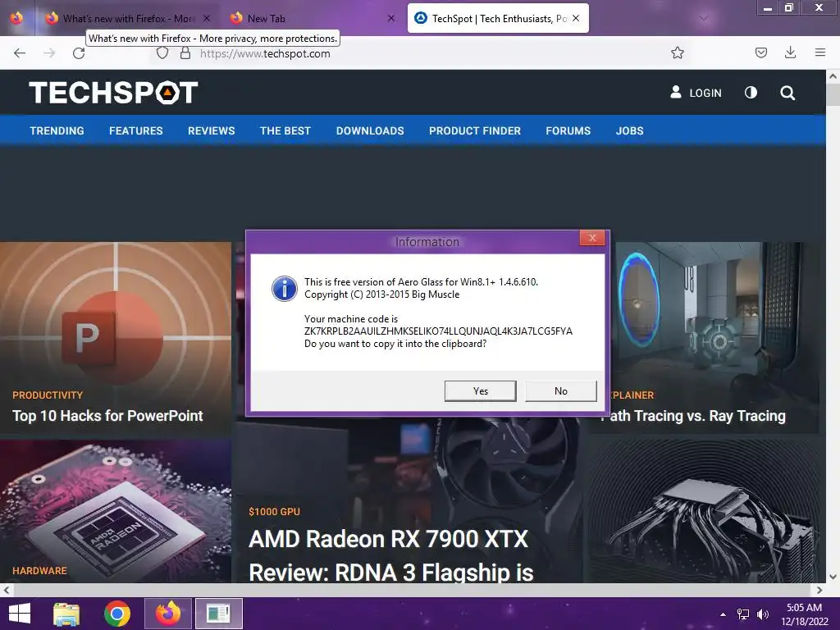Open the TRENDING menu
Image resolution: width=840 pixels, height=630 pixels.
click(x=57, y=130)
